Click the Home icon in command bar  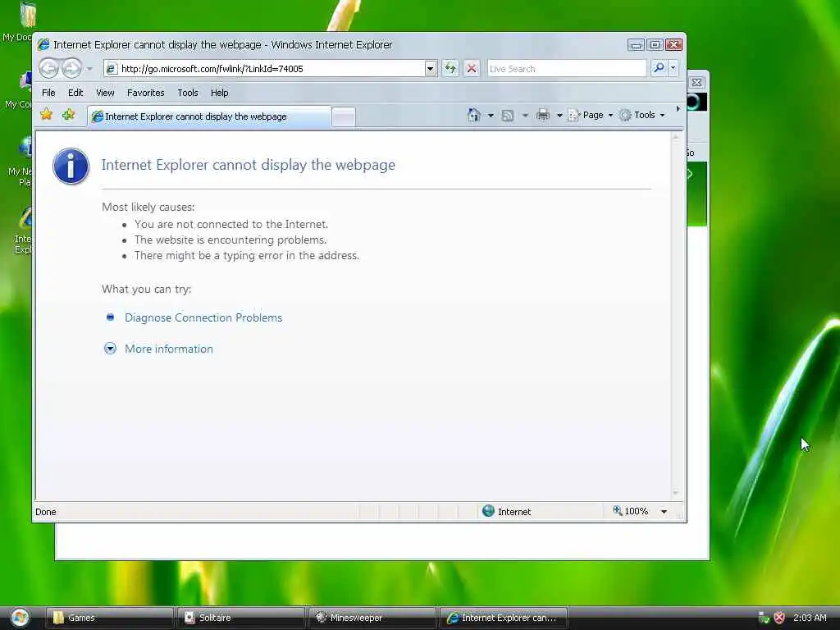tap(473, 115)
